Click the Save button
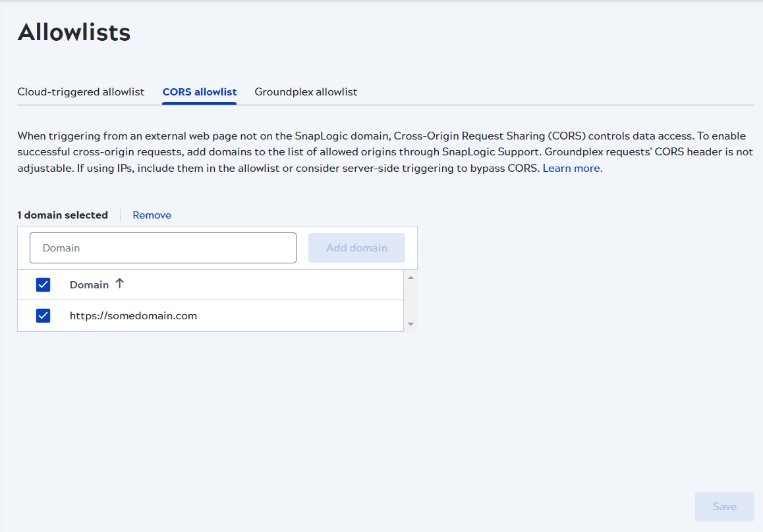Screen dimensions: 763x532 tap(724, 506)
